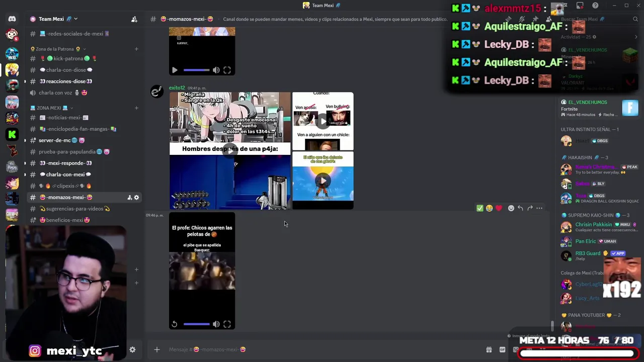React with the red heart emoji
Viewport: 644px width, 362px height.
(499, 208)
